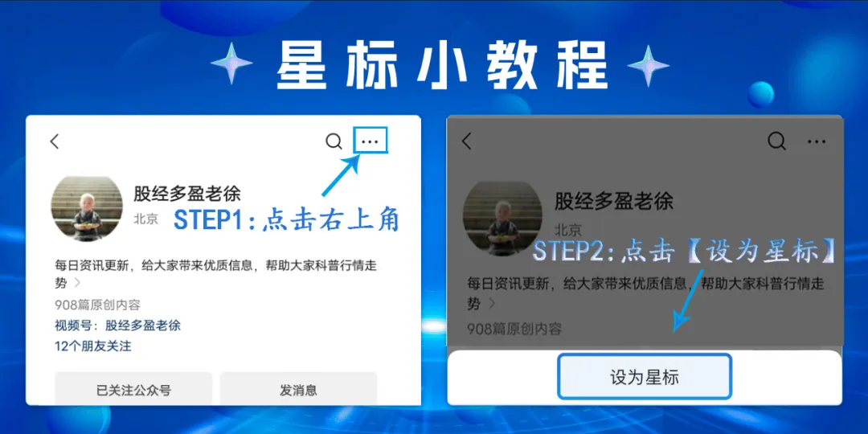Click the 设为星标 button
This screenshot has height=434, width=868.
pyautogui.click(x=645, y=378)
